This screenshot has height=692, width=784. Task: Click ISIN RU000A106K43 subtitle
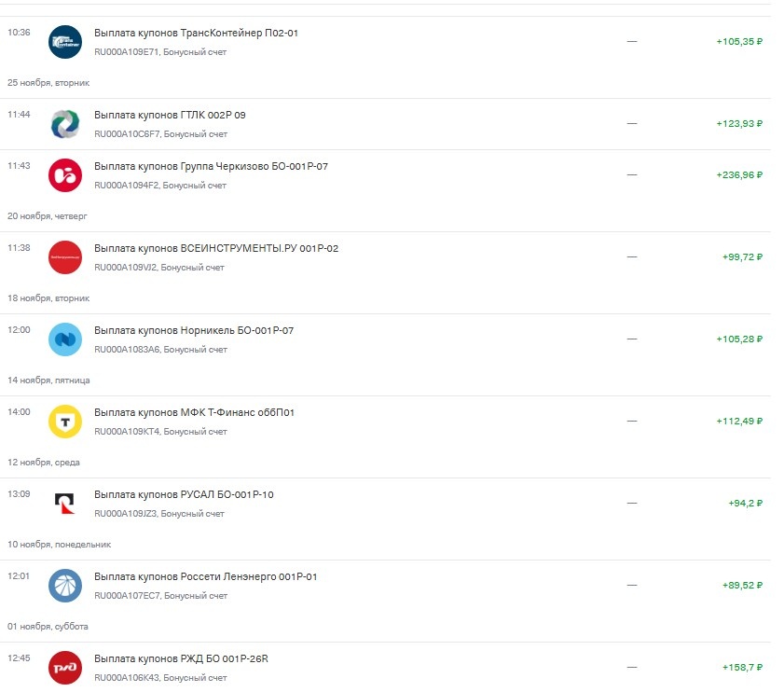[161, 678]
